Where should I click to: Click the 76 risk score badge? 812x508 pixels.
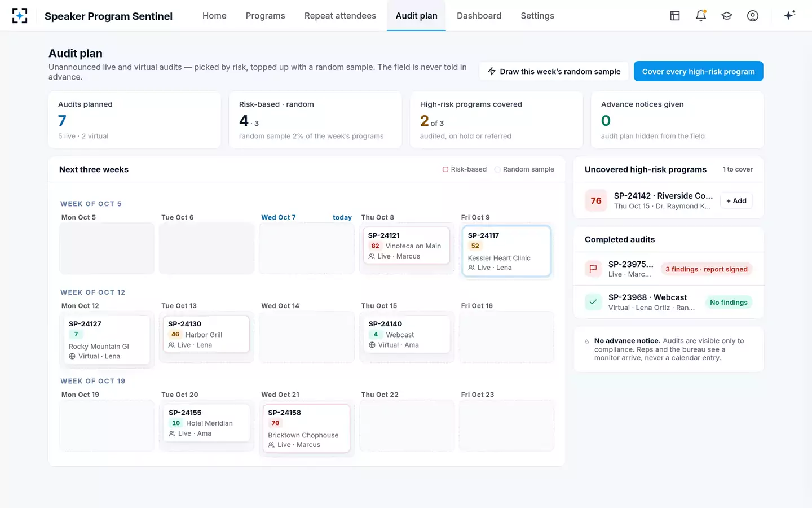(596, 200)
